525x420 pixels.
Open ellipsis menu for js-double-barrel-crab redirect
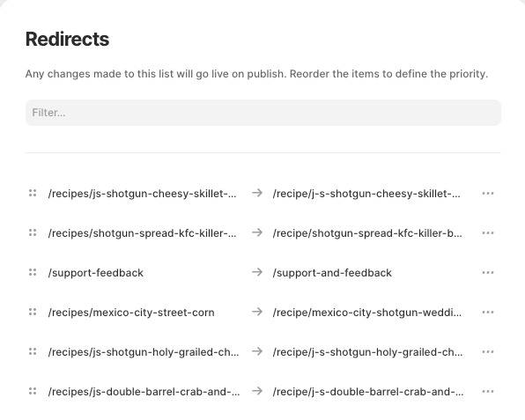tap(488, 392)
